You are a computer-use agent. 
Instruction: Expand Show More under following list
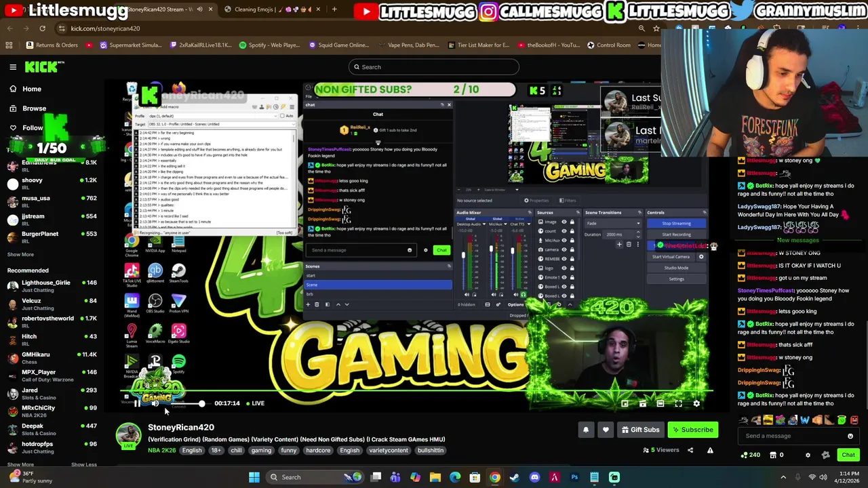pyautogui.click(x=20, y=255)
